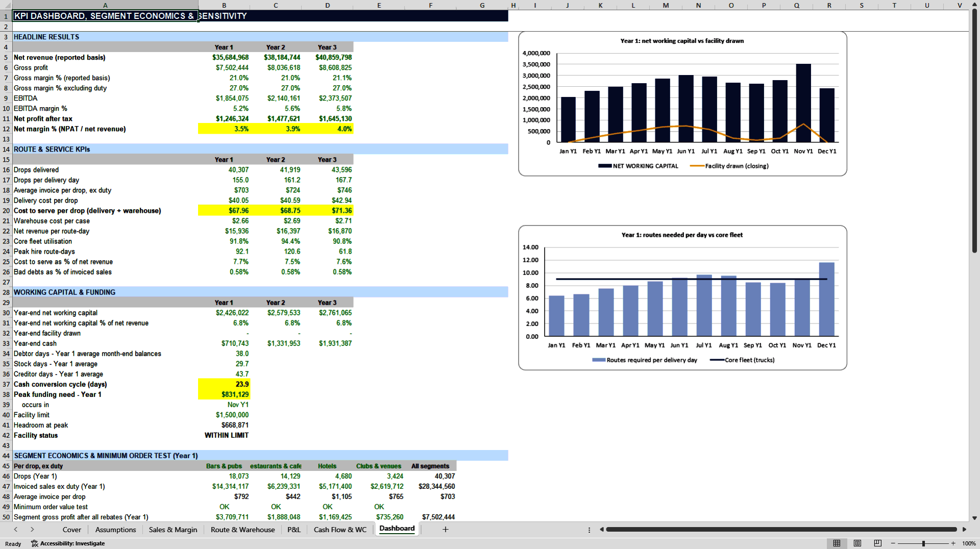Add a new sheet with plus button
The width and height of the screenshot is (980, 549).
445,530
